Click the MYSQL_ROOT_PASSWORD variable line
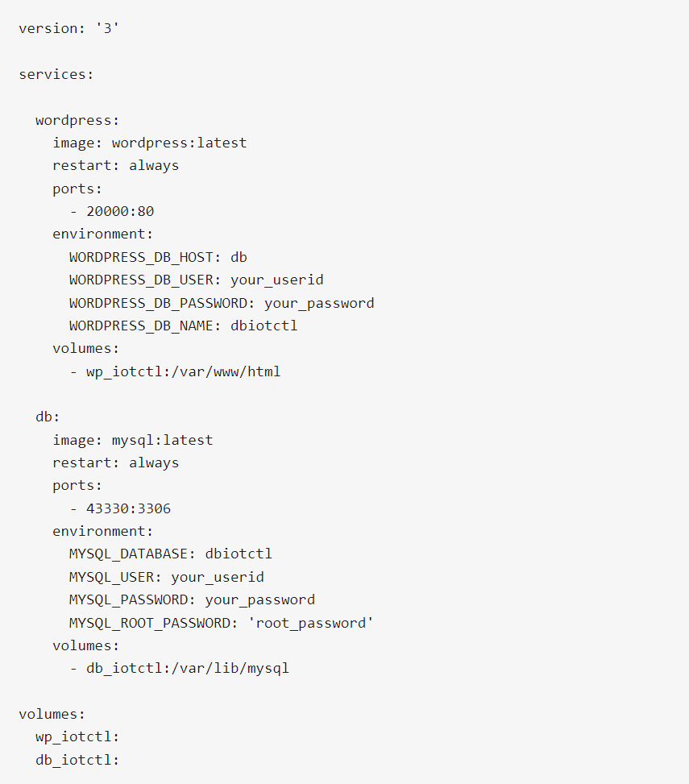Screen dimensions: 689x784 pos(222,623)
